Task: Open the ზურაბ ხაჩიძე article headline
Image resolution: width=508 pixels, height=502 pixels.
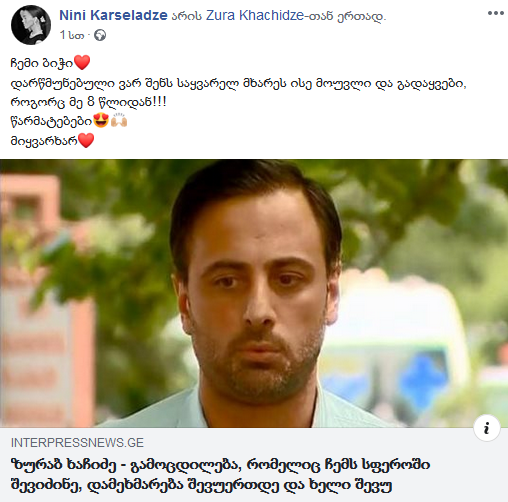Action: (x=220, y=475)
